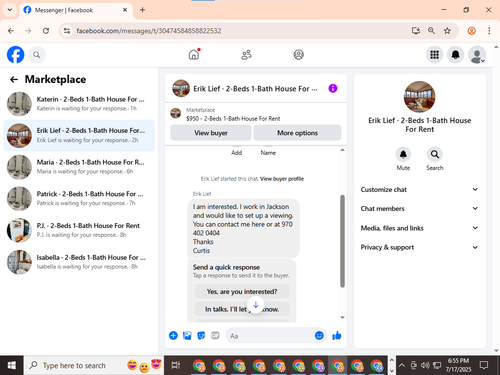Click More options button
Screen dimensions: 500x375
point(297,133)
